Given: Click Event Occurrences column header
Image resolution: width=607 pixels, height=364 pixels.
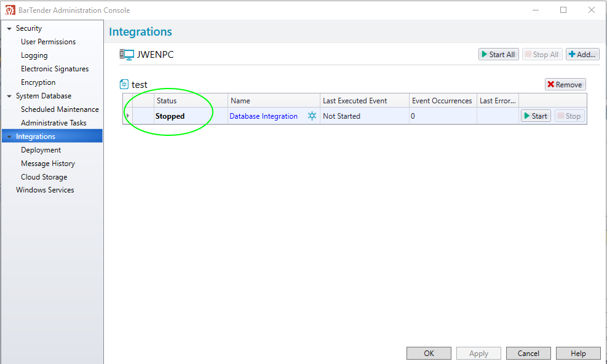Looking at the screenshot, I should click(443, 101).
